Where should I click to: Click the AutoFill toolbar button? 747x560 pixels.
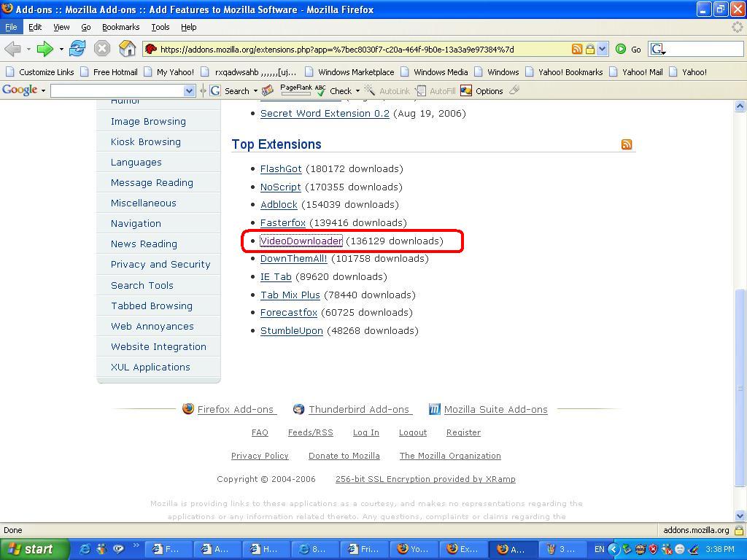pos(435,90)
